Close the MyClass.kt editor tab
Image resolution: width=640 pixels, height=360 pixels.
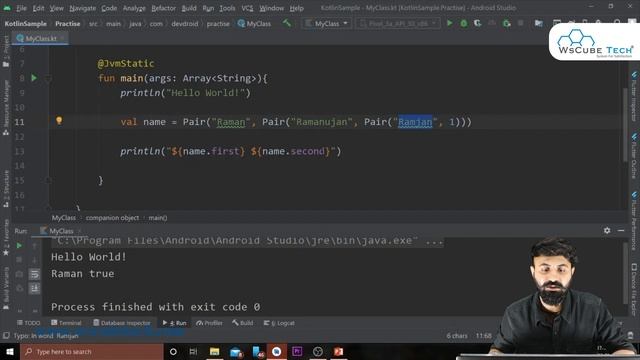63,38
